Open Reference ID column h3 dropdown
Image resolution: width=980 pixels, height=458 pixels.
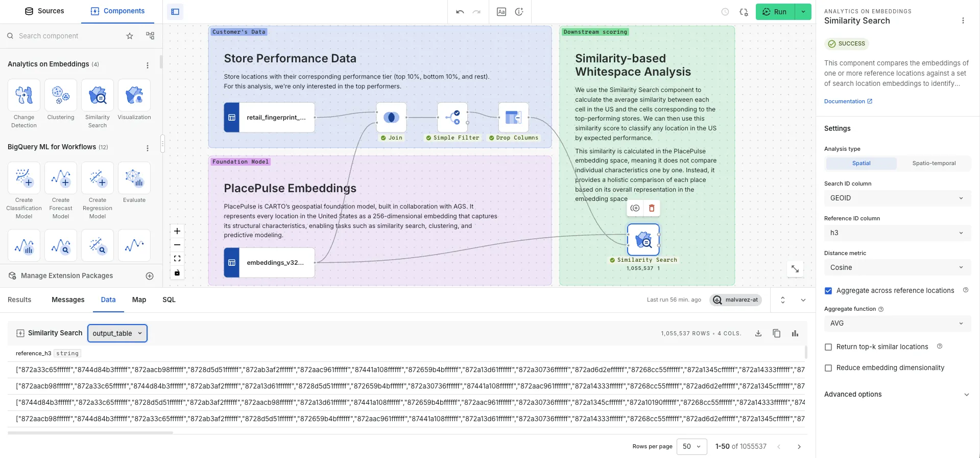[897, 233]
